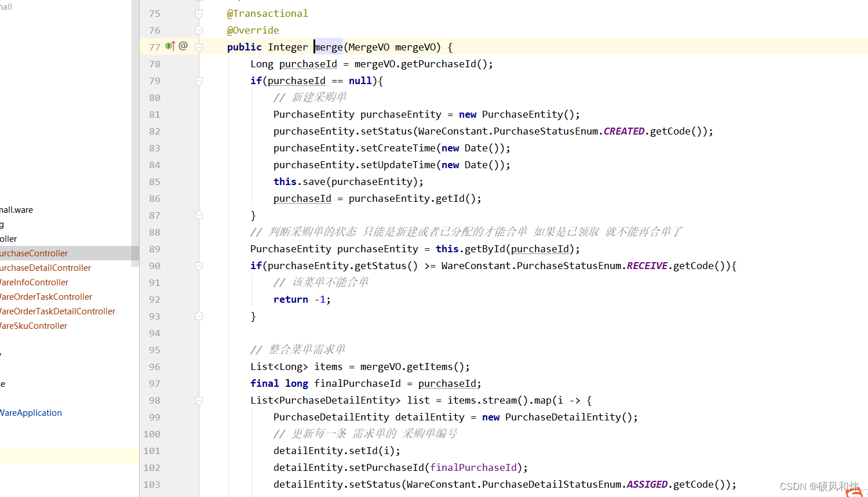Click return -1 statement on line 92
The image size is (868, 497).
[x=302, y=299]
